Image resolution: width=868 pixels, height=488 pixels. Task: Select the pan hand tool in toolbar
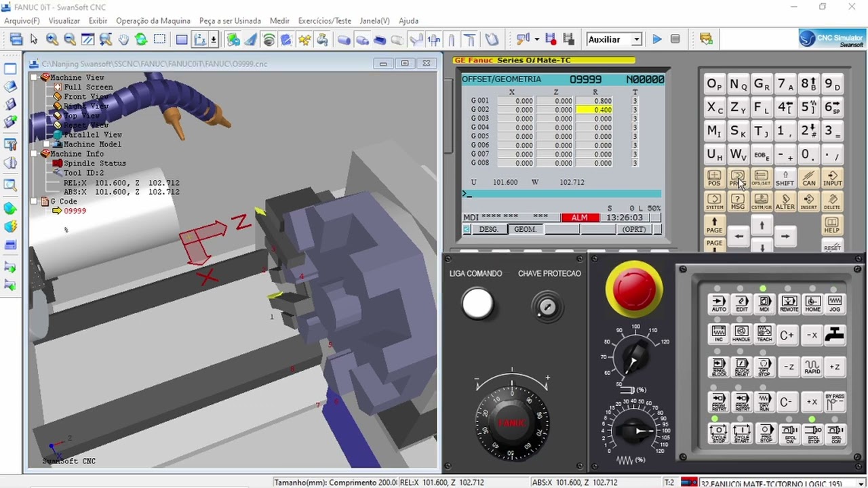(x=123, y=39)
